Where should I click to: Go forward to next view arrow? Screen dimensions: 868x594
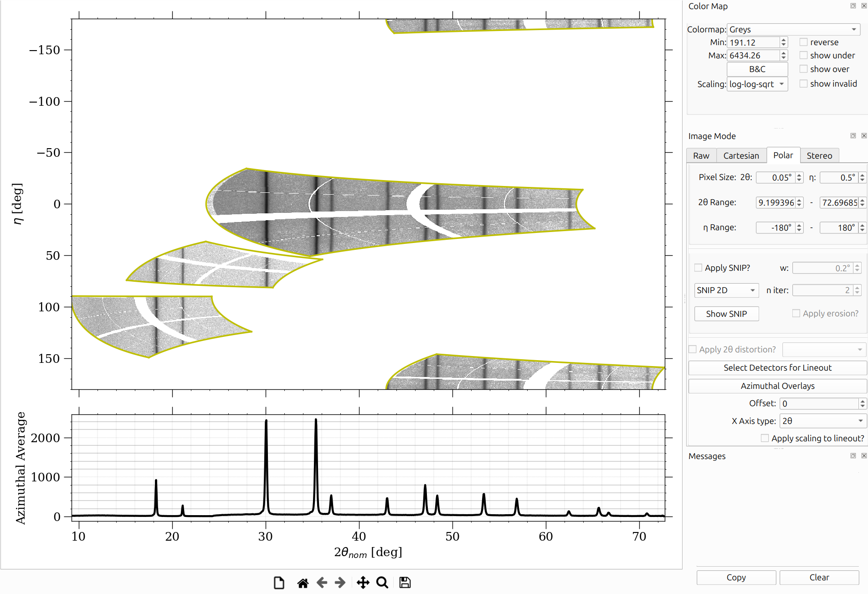coord(340,583)
